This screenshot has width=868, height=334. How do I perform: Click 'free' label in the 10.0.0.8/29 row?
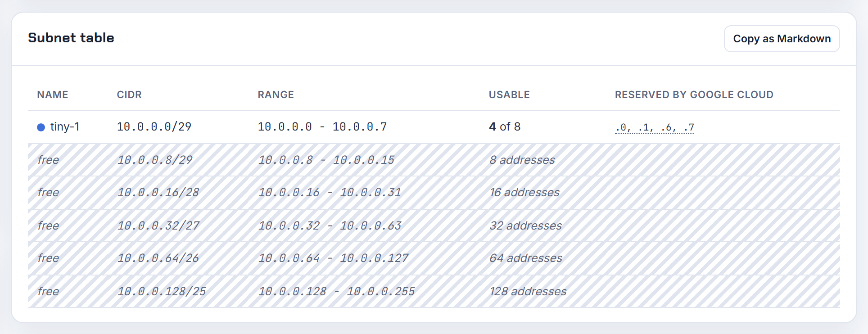tap(48, 160)
